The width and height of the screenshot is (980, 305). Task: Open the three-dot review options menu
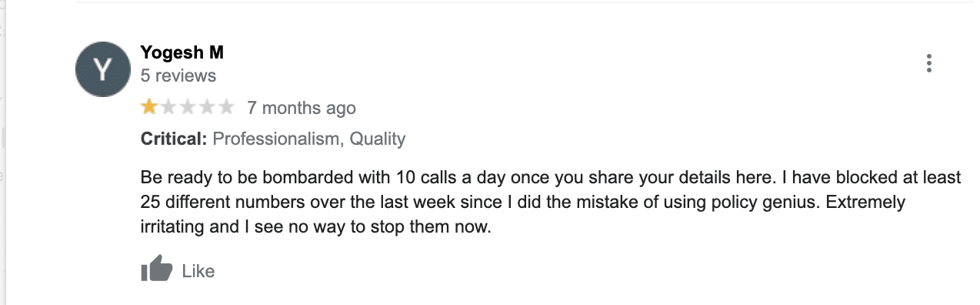tap(929, 63)
